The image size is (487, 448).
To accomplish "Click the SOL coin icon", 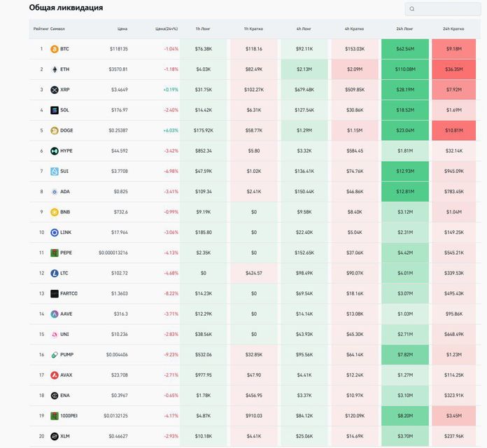I will click(x=55, y=110).
